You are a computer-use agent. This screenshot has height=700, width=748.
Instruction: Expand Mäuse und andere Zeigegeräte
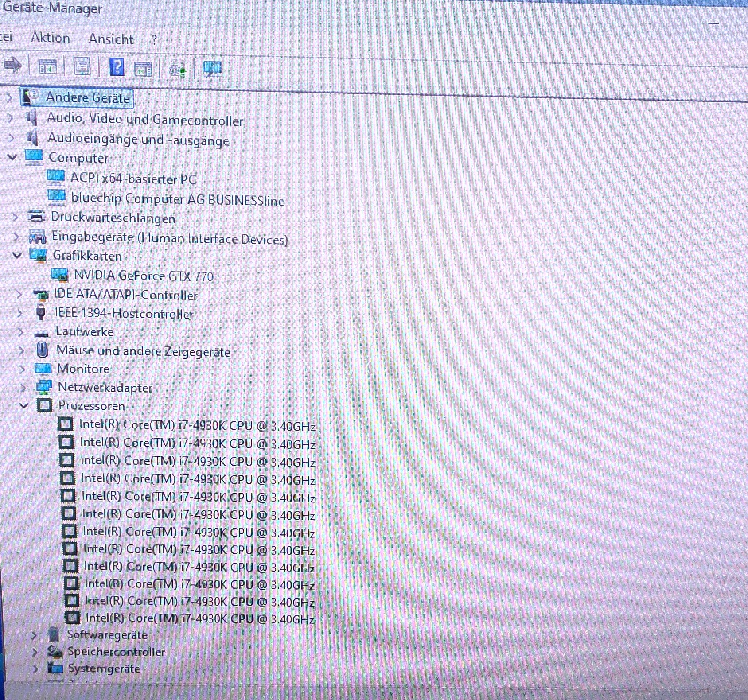point(21,350)
